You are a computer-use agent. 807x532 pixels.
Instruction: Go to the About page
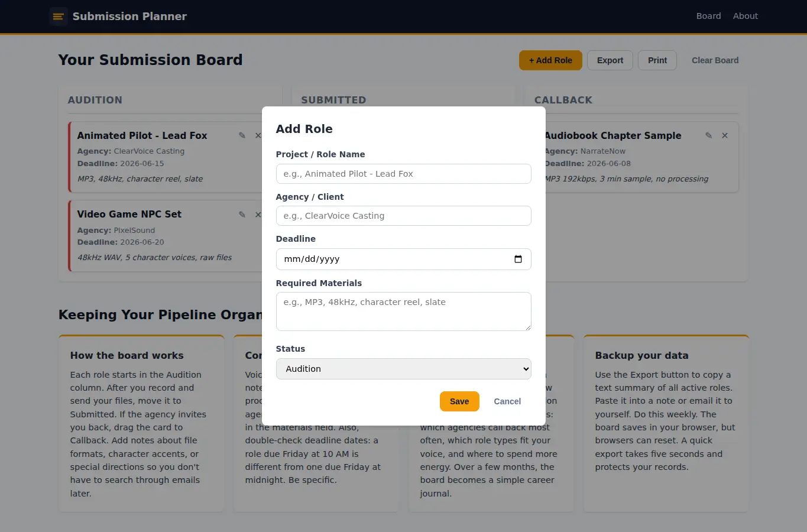tap(745, 16)
